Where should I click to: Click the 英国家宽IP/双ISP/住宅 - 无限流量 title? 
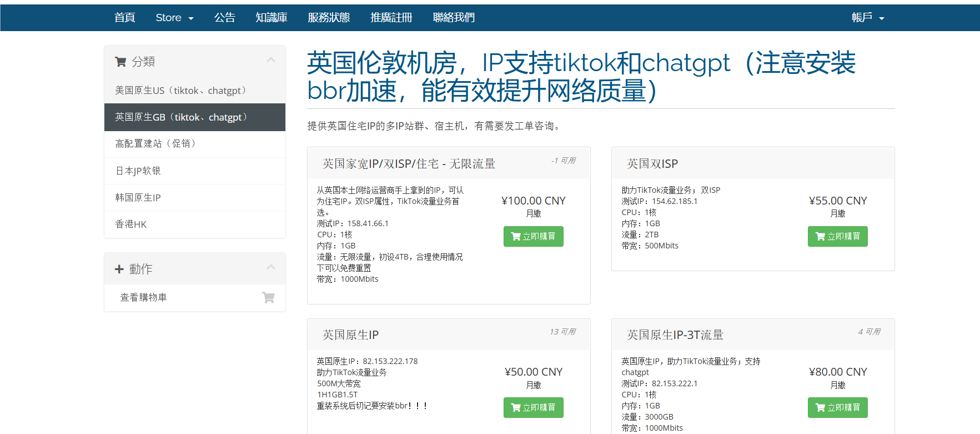pos(409,164)
